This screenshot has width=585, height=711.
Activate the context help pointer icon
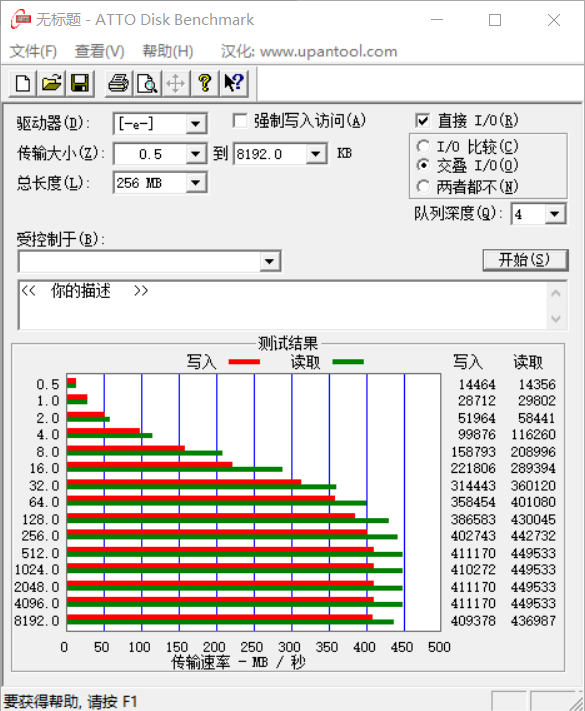[234, 83]
